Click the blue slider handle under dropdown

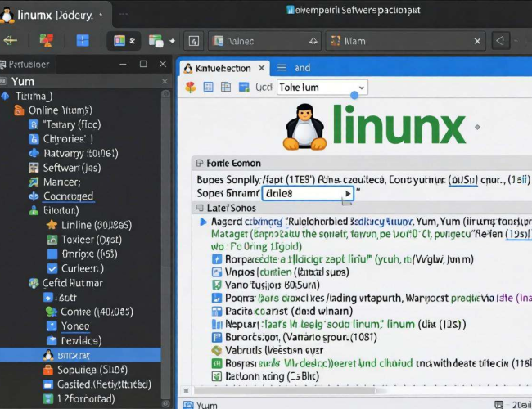tap(354, 96)
